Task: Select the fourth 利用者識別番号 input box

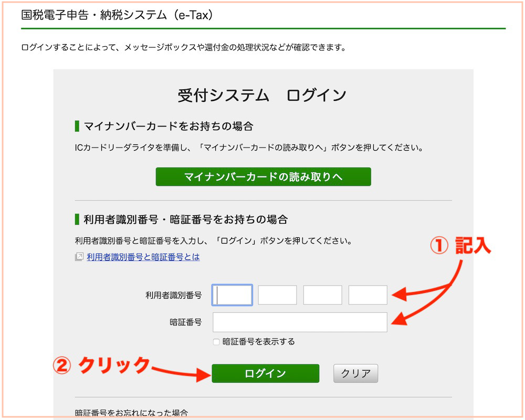Action: [367, 295]
